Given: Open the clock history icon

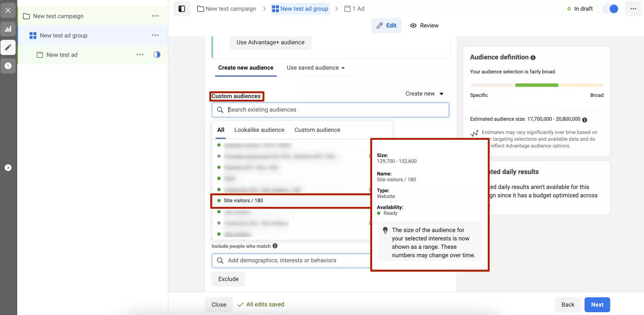Looking at the screenshot, I should (8, 66).
